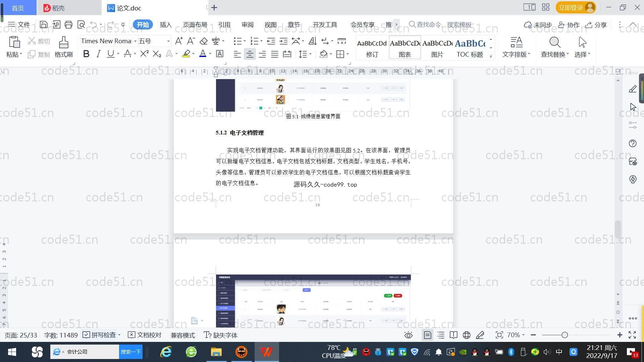
Task: Open the borders dropdown arrow
Action: 347,54
